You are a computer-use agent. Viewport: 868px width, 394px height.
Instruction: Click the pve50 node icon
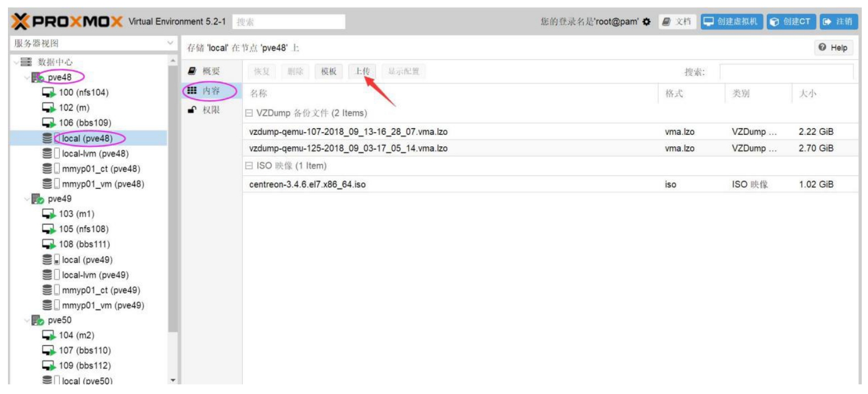pos(37,321)
